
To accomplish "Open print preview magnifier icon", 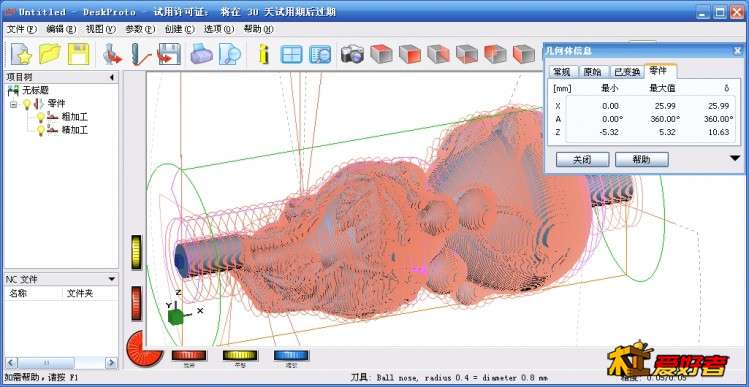I will [230, 54].
